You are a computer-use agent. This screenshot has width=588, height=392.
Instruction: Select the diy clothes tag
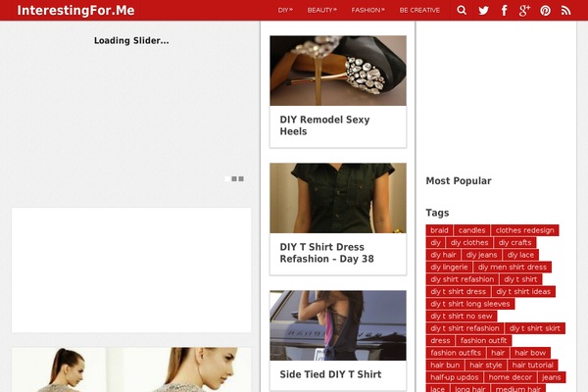(x=469, y=243)
